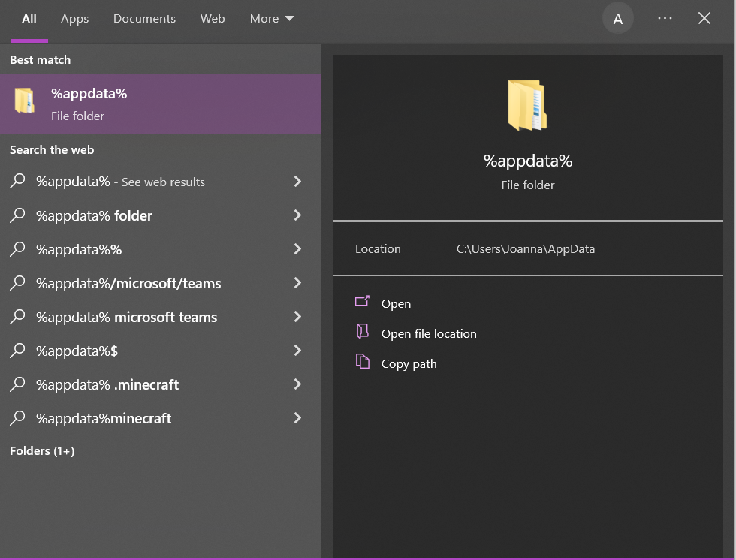Select '%appdata%/microsoft/teams' suggestion
The height and width of the screenshot is (560, 736).
161,283
